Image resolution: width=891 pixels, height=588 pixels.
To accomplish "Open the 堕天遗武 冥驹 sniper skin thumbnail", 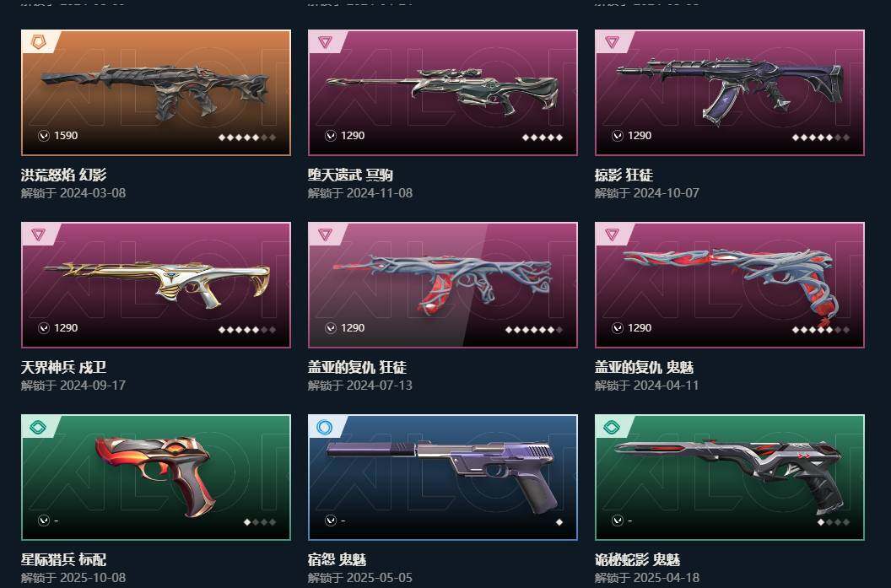I will click(443, 93).
